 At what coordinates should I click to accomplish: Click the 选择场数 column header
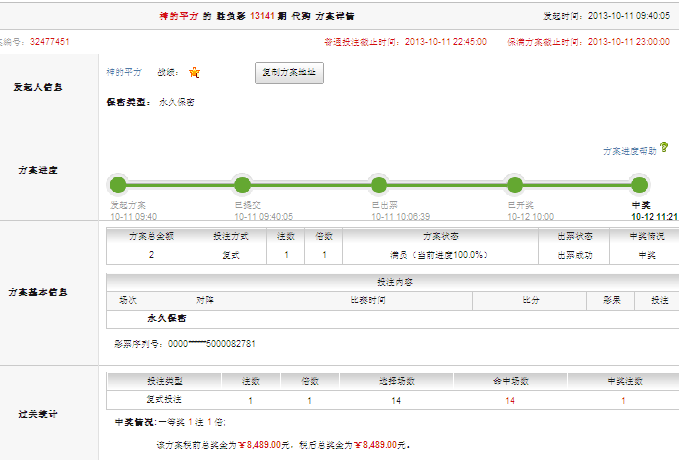pos(396,382)
